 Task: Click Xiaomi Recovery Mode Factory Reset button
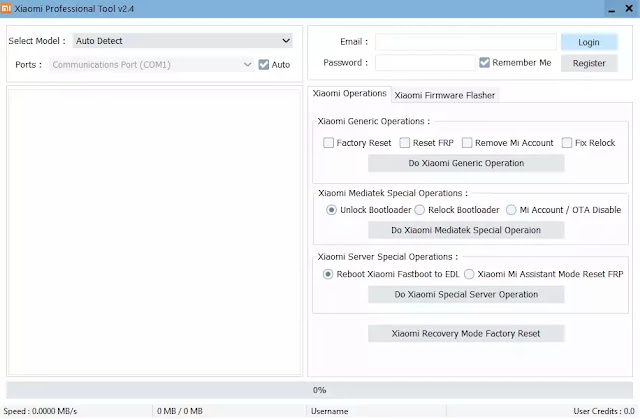point(466,334)
